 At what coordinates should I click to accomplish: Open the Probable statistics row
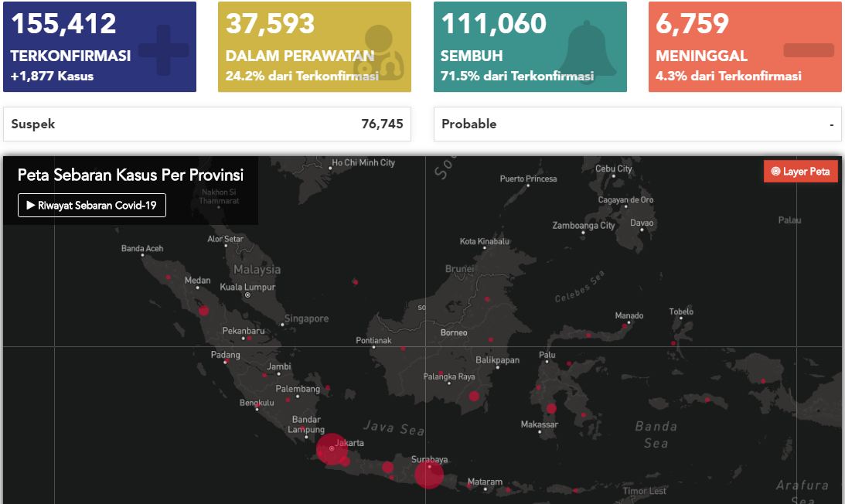click(638, 124)
